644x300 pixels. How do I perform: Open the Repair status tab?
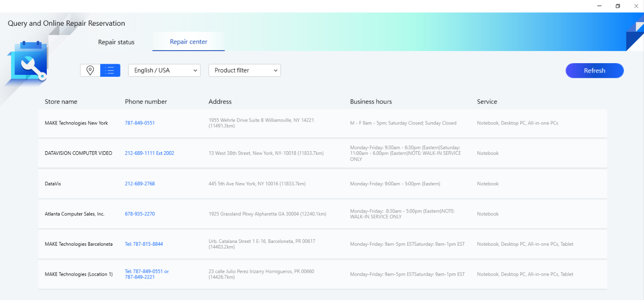(x=116, y=42)
